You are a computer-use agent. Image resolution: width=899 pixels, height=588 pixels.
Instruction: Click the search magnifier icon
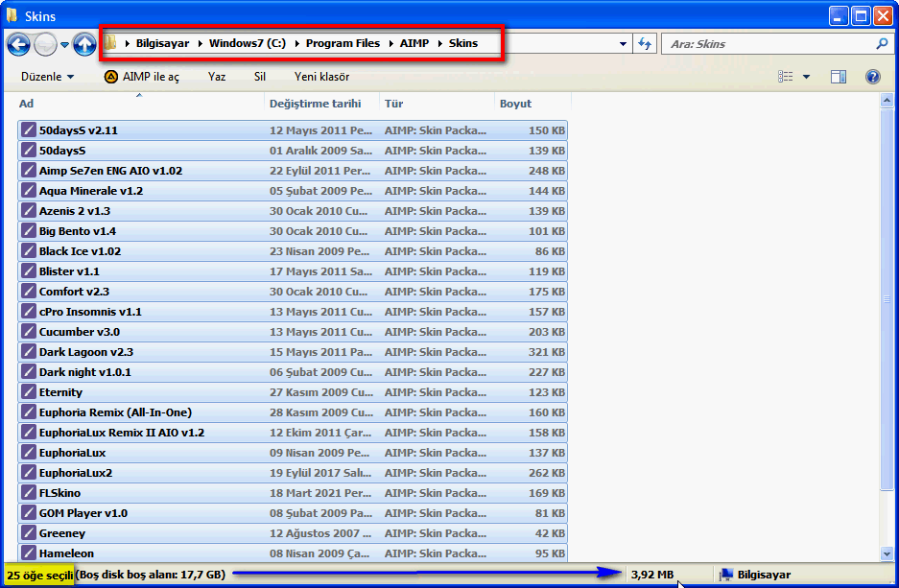pos(882,43)
